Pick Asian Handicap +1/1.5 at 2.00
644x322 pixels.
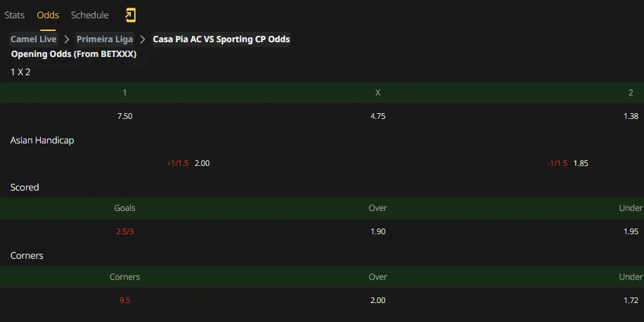point(188,164)
